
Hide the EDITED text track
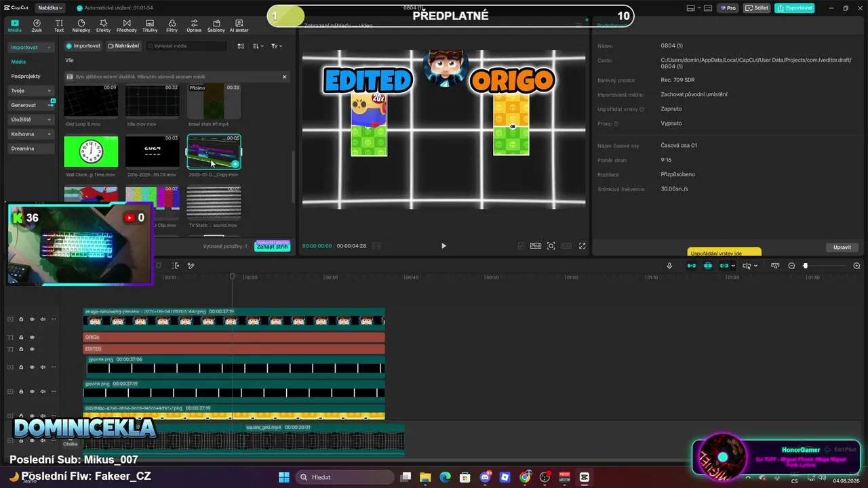[x=32, y=349]
